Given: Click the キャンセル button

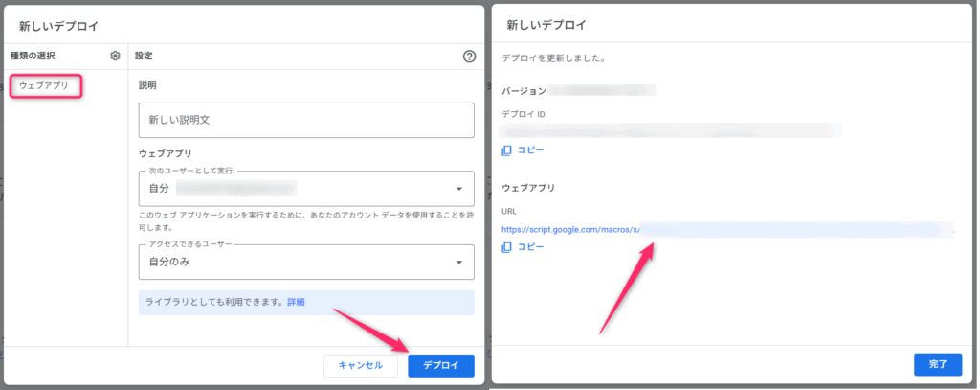Looking at the screenshot, I should click(361, 366).
